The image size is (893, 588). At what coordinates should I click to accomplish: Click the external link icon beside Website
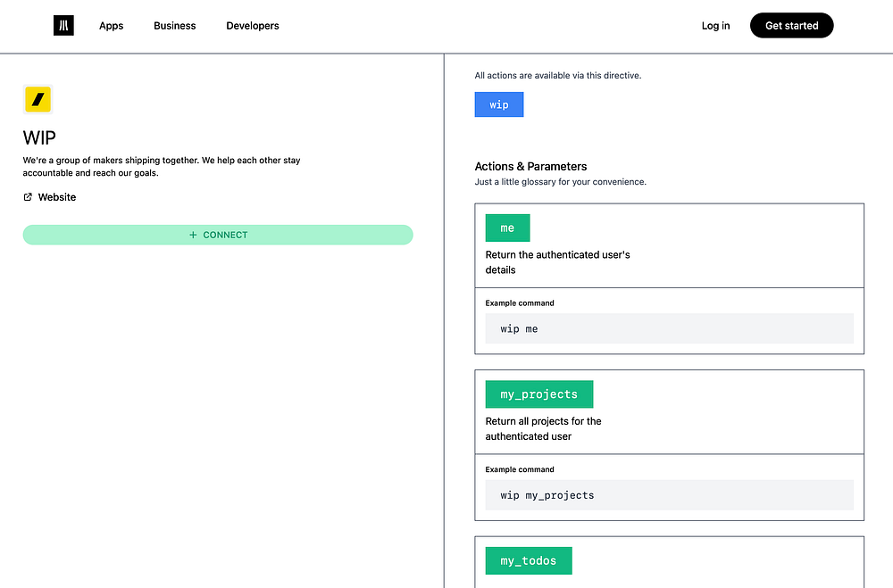(x=28, y=197)
